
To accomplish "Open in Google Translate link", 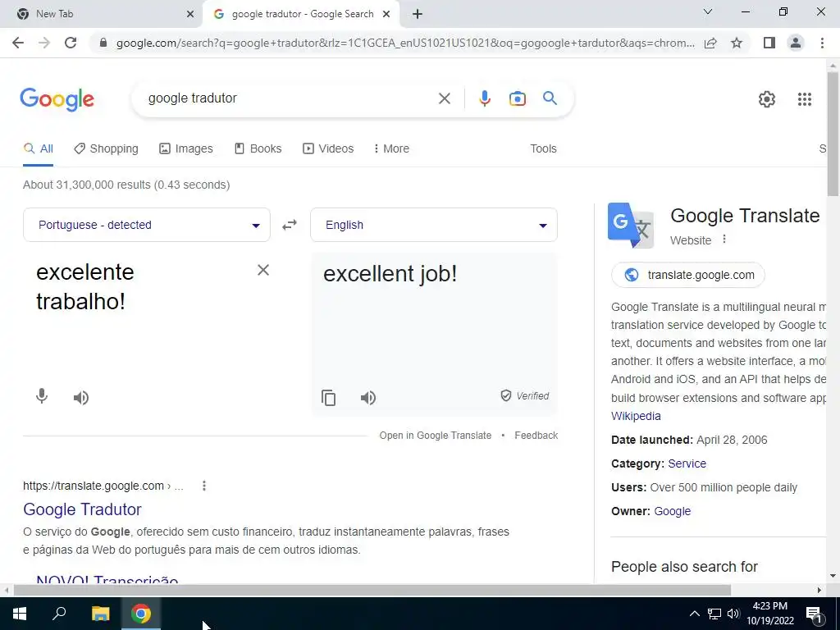I will [x=435, y=436].
